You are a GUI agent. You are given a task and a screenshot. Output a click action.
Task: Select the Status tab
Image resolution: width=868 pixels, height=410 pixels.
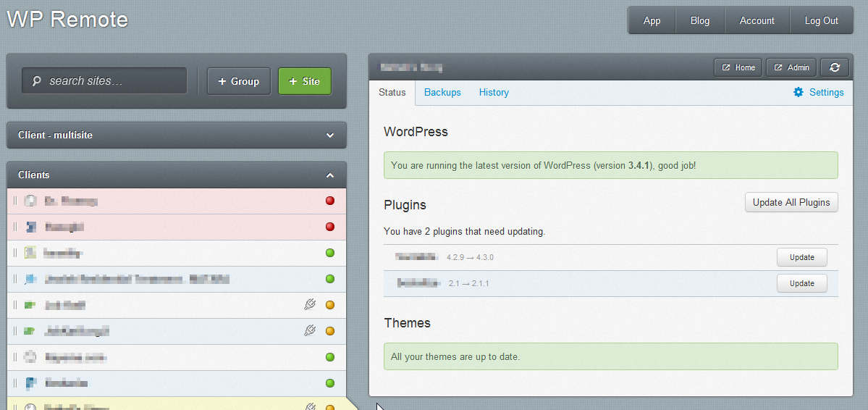pyautogui.click(x=392, y=92)
